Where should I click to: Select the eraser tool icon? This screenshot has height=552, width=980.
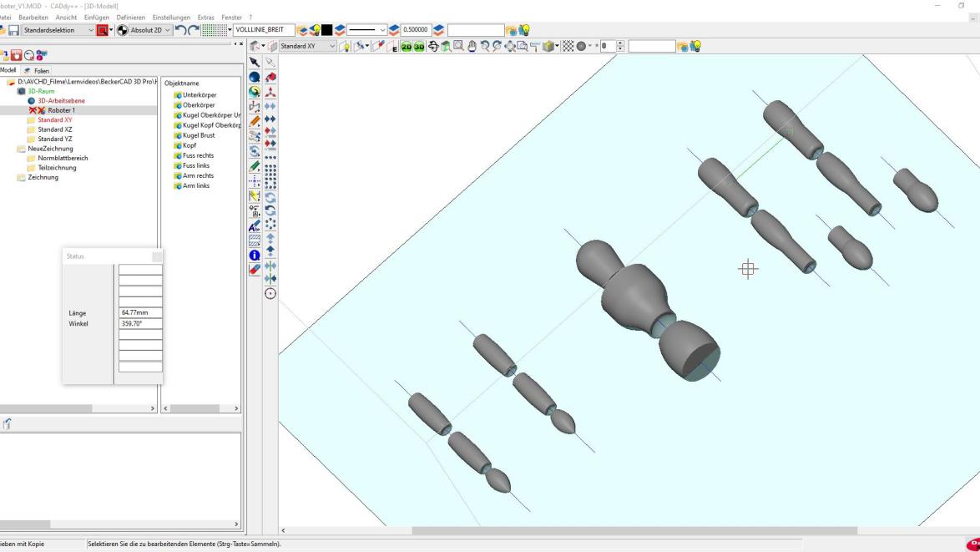pos(255,270)
